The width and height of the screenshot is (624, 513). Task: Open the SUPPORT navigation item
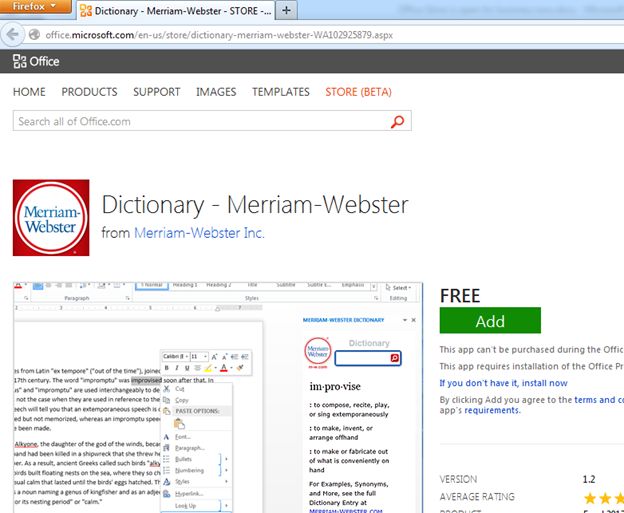tap(156, 92)
